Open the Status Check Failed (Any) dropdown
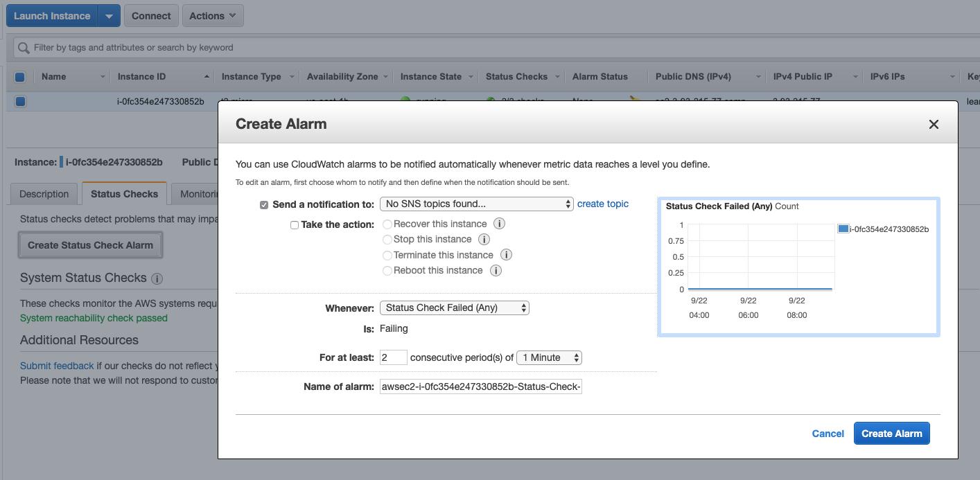Screen dimensions: 980x480 pyautogui.click(x=454, y=307)
